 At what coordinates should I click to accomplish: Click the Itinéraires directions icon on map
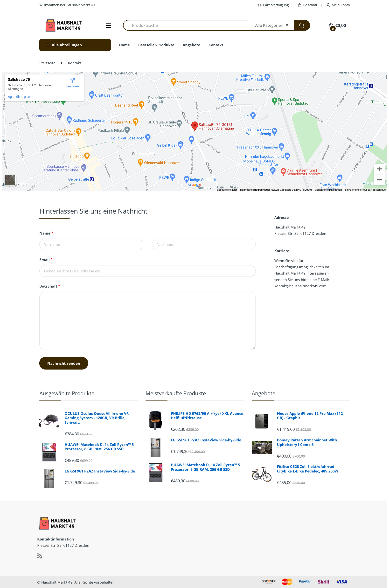click(72, 81)
